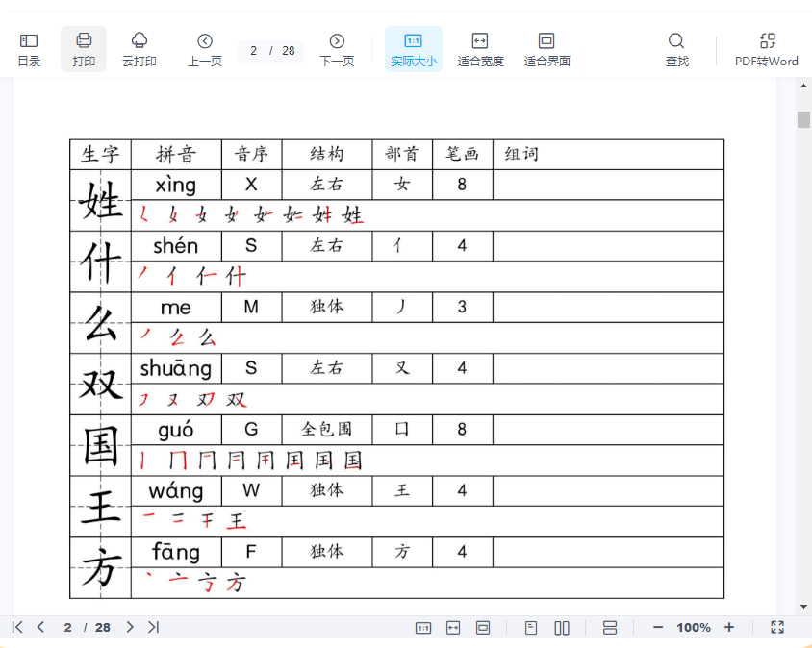Image resolution: width=812 pixels, height=648 pixels.
Task: Click the 打印 print icon
Action: pyautogui.click(x=84, y=49)
